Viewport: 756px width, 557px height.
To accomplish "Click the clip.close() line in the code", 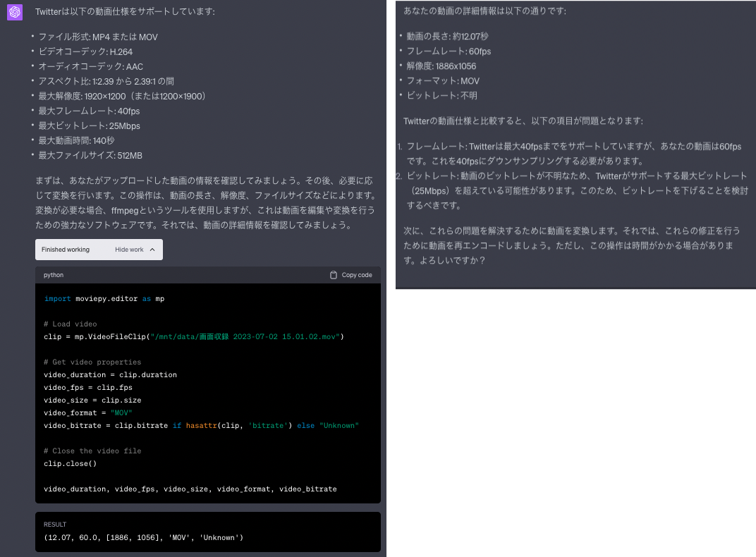I will 71,463.
